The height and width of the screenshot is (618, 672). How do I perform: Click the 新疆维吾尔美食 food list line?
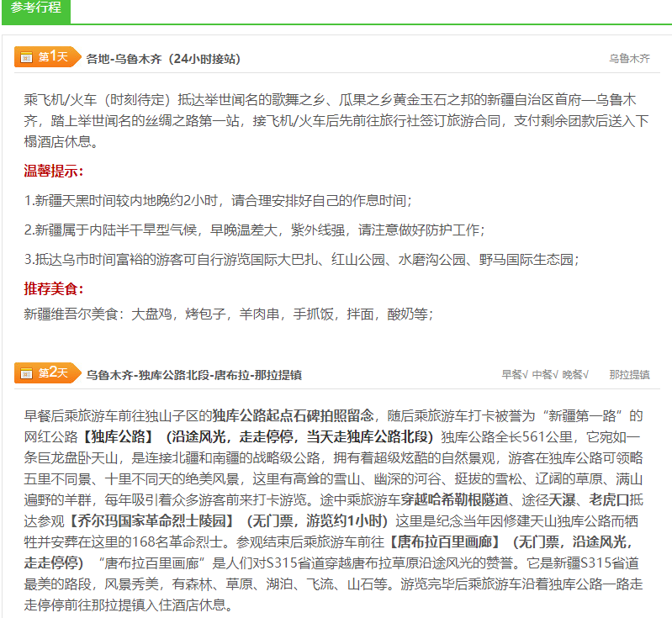[229, 314]
